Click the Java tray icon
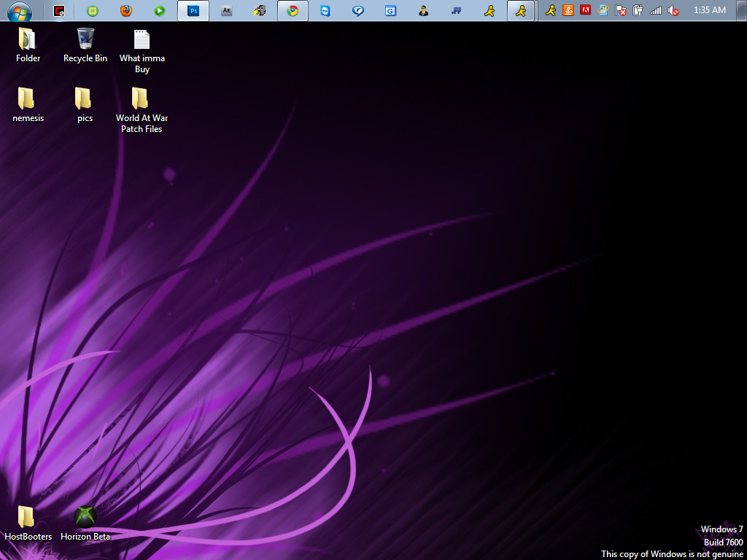The image size is (747, 560). point(568,10)
